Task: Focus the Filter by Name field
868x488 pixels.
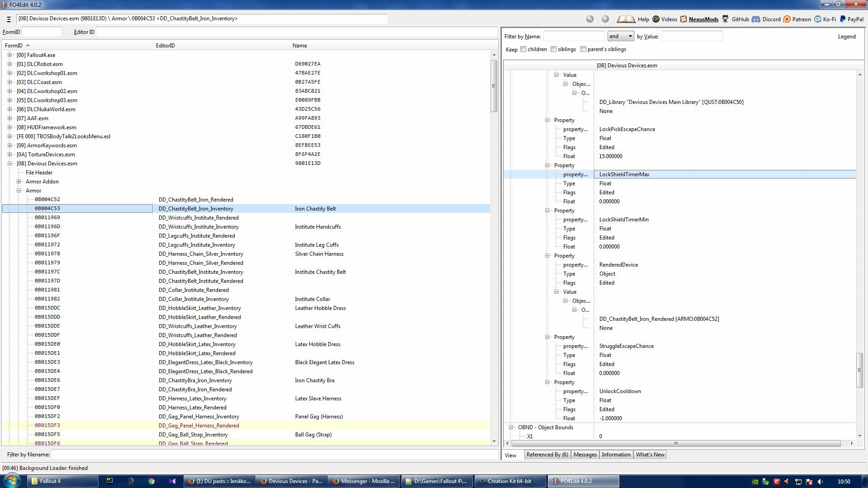Action: (x=574, y=36)
